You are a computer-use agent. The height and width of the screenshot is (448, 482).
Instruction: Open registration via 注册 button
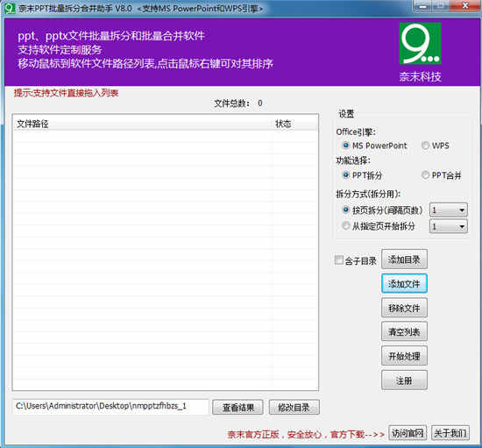point(404,380)
